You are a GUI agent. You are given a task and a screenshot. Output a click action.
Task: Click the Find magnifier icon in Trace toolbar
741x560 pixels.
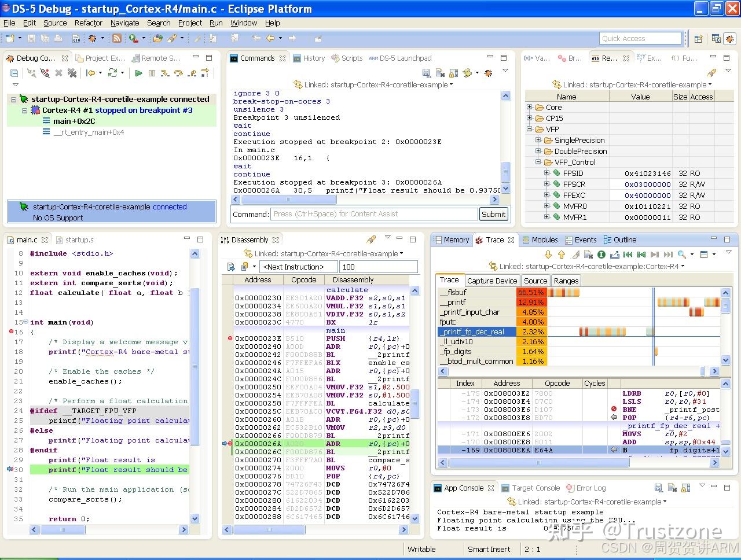(682, 255)
